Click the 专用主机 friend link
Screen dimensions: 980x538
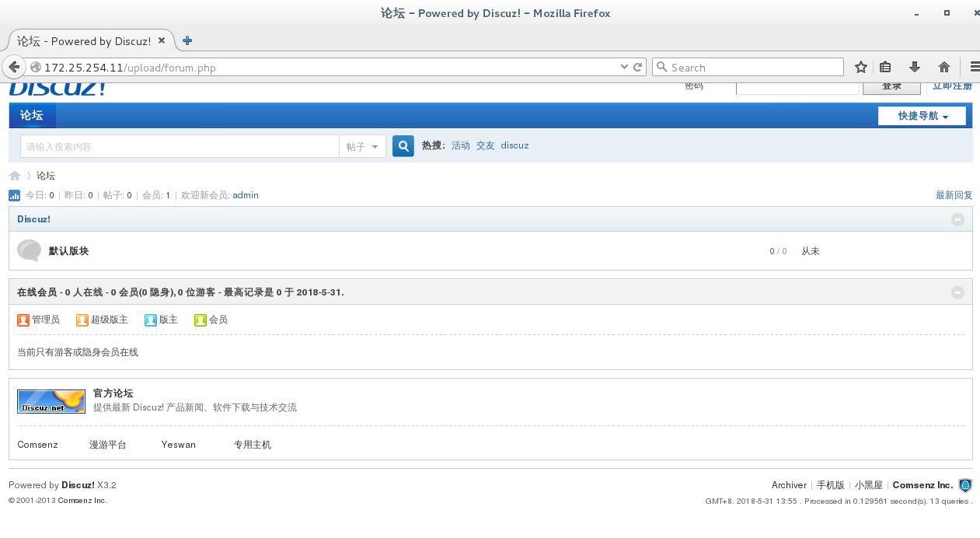[x=253, y=445]
